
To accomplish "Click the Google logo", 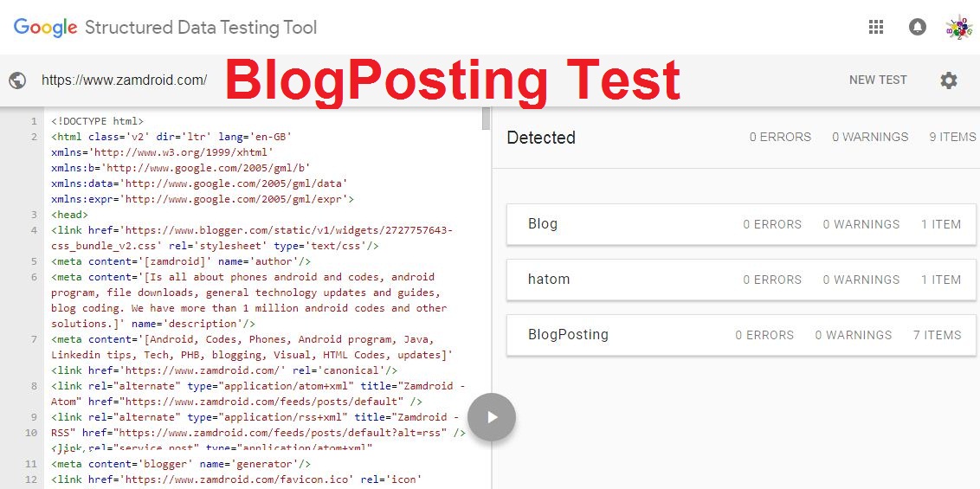I will tap(46, 28).
